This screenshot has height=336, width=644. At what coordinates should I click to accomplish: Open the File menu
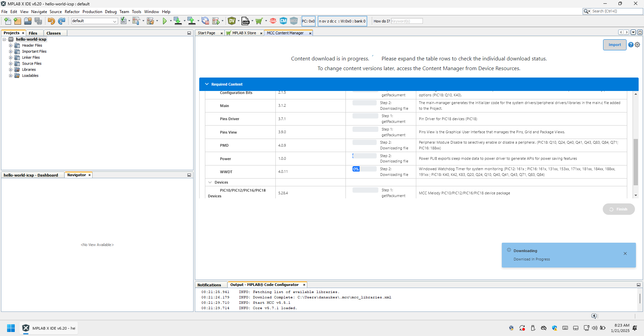4,12
